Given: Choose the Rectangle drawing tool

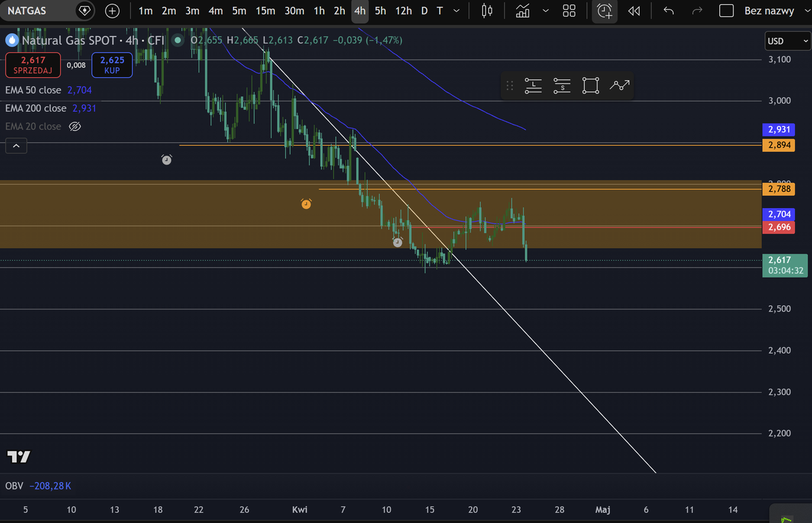Looking at the screenshot, I should [590, 85].
